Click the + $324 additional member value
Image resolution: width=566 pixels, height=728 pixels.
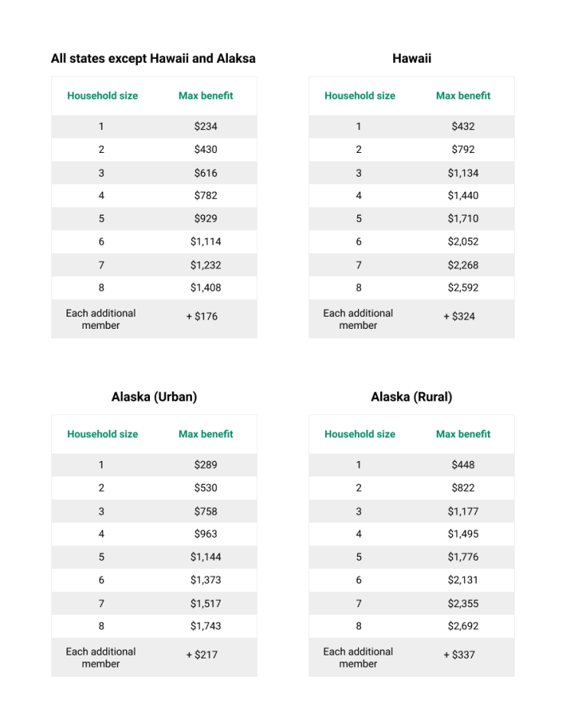(x=459, y=316)
